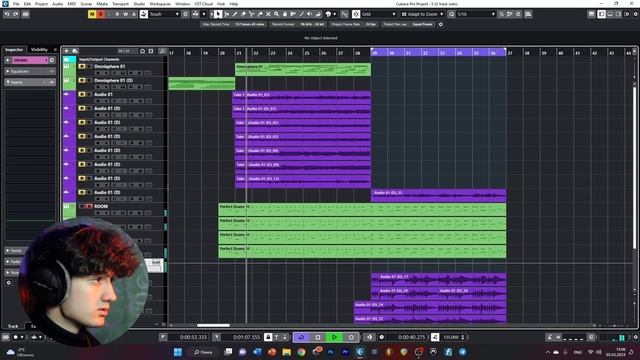Select the Zoom magnifier tool
This screenshot has width=640, height=360.
pos(276,14)
